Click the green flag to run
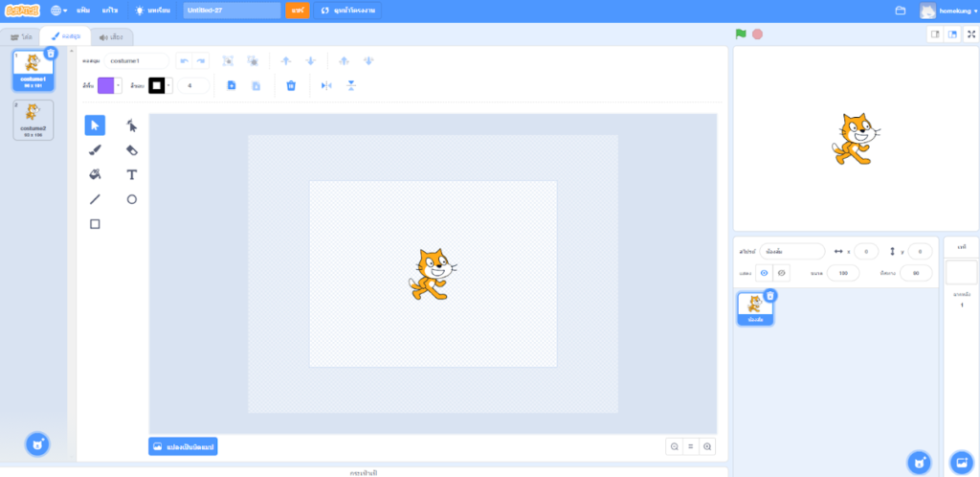Image resolution: width=980 pixels, height=477 pixels. tap(741, 34)
